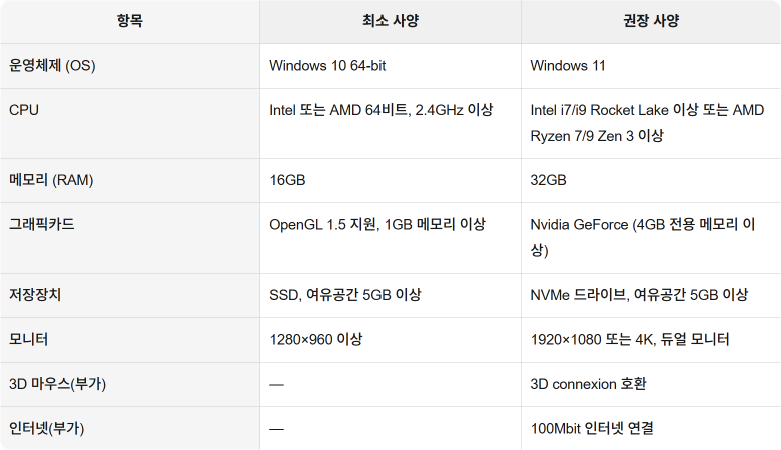Select the CPU row label
The width and height of the screenshot is (781, 450).
[24, 110]
